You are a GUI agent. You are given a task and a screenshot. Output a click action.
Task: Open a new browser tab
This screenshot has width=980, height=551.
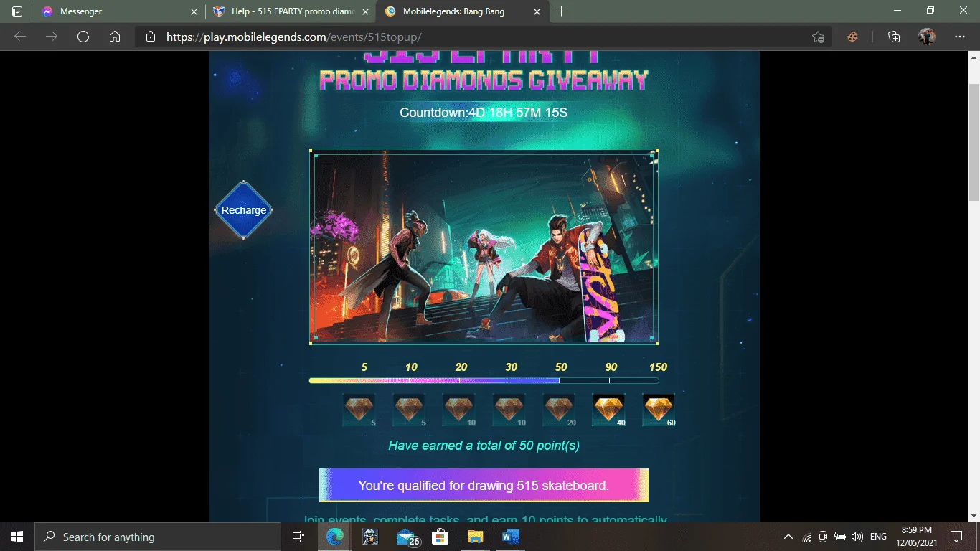click(x=561, y=11)
